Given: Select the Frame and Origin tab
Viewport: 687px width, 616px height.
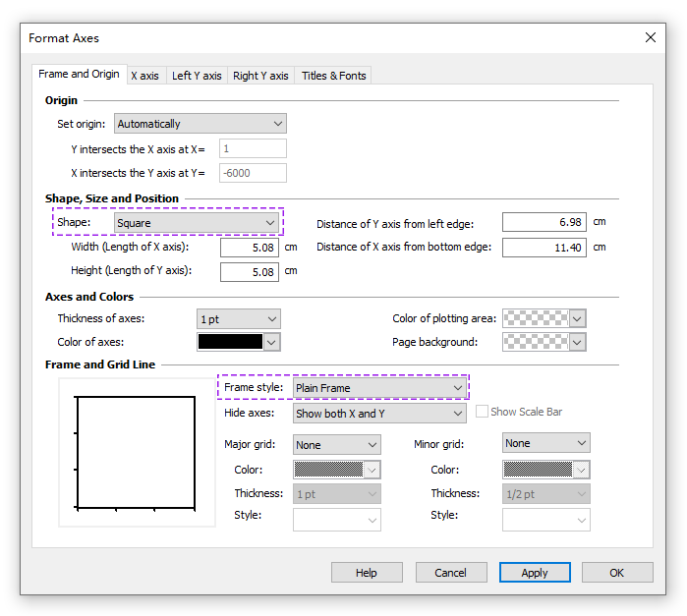Looking at the screenshot, I should point(80,74).
